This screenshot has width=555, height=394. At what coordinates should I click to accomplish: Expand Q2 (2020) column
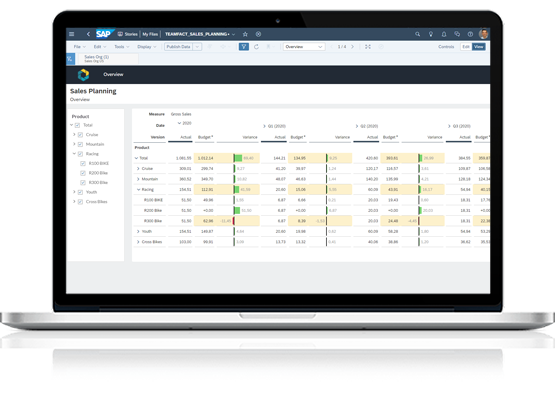point(357,126)
